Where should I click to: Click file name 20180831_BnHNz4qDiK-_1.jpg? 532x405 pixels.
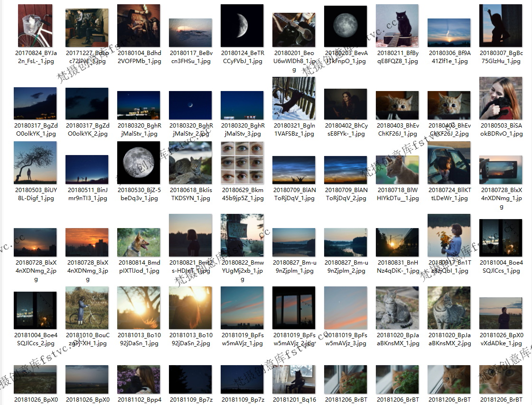click(398, 267)
